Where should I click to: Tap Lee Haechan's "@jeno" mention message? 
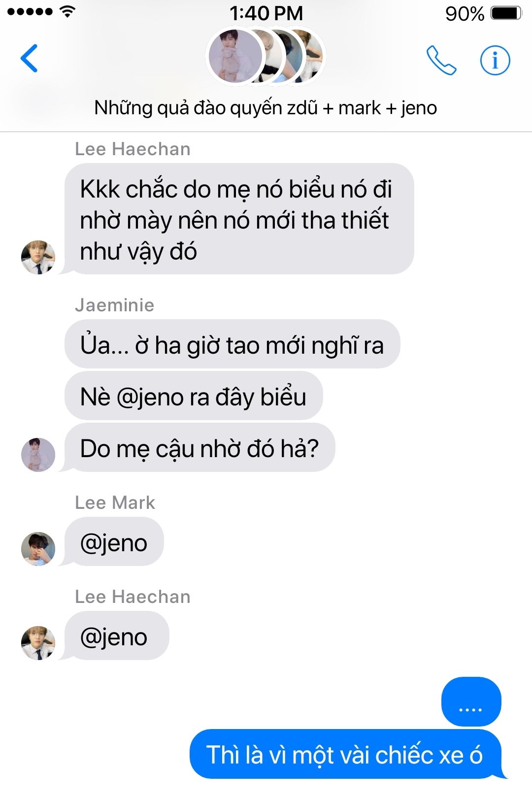(x=117, y=636)
